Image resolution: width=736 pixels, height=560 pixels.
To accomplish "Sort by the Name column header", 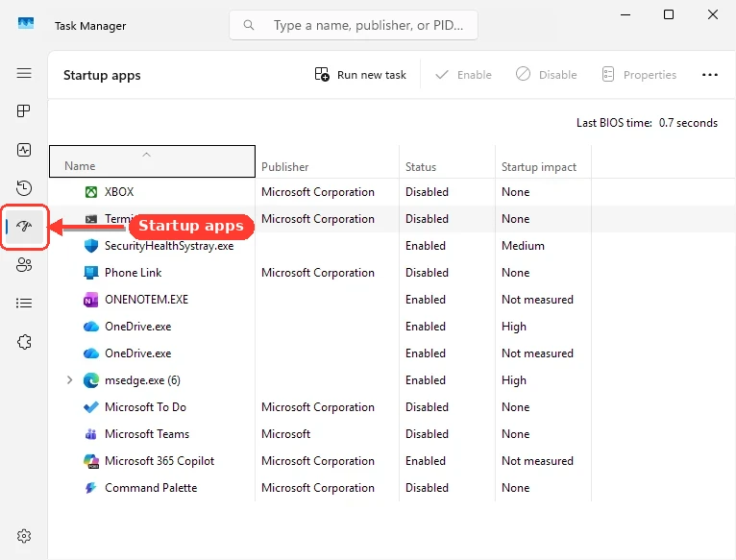I will (152, 161).
